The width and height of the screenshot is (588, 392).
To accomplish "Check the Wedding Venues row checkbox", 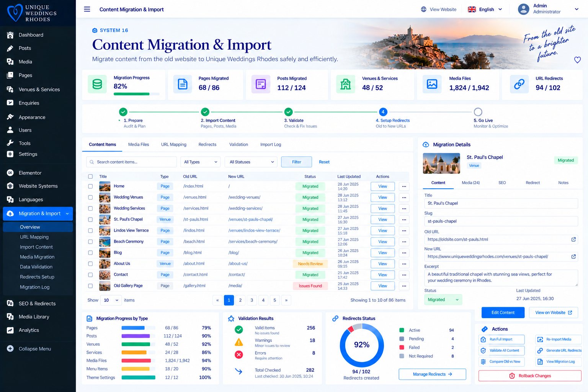I will pyautogui.click(x=90, y=198).
